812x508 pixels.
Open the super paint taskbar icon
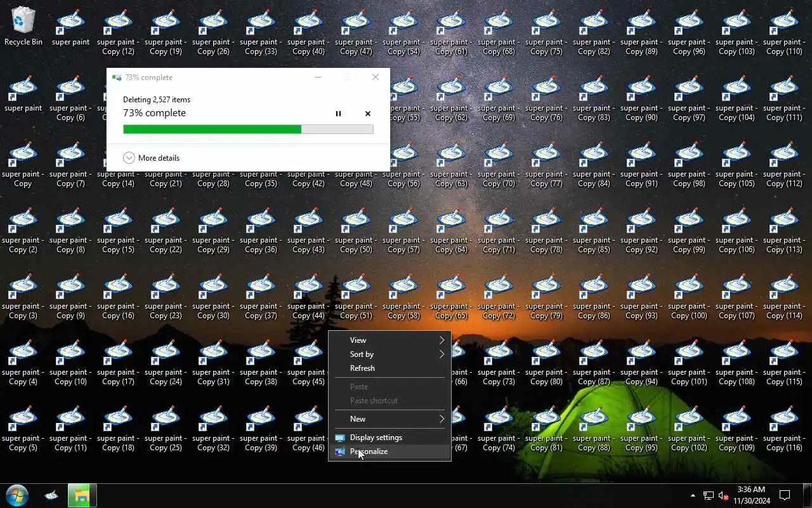[x=52, y=495]
